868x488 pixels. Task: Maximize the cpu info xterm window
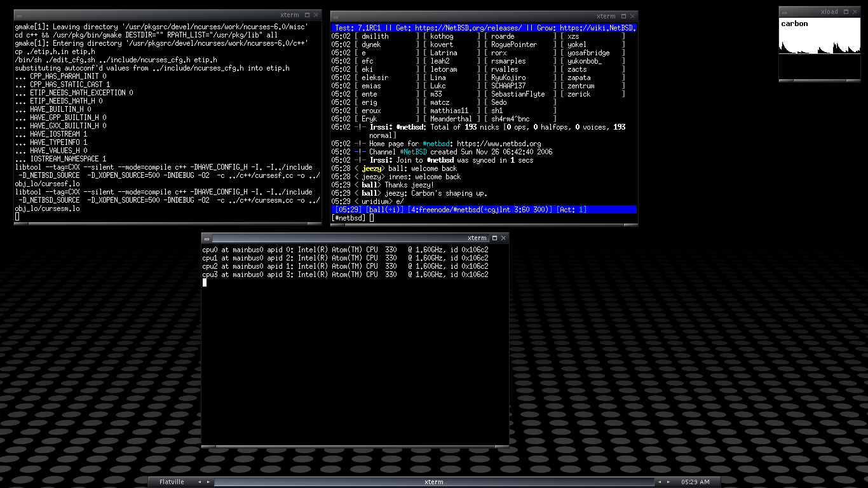pos(496,238)
